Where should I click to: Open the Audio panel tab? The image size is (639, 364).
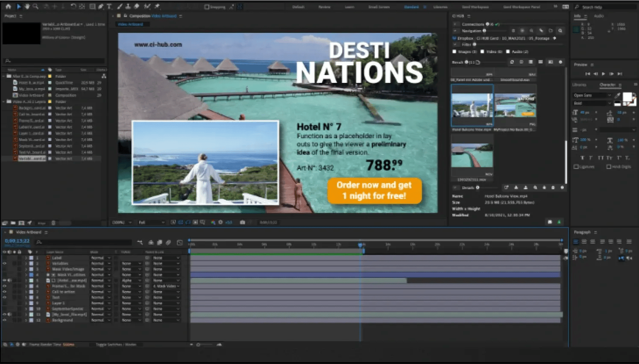coord(599,16)
